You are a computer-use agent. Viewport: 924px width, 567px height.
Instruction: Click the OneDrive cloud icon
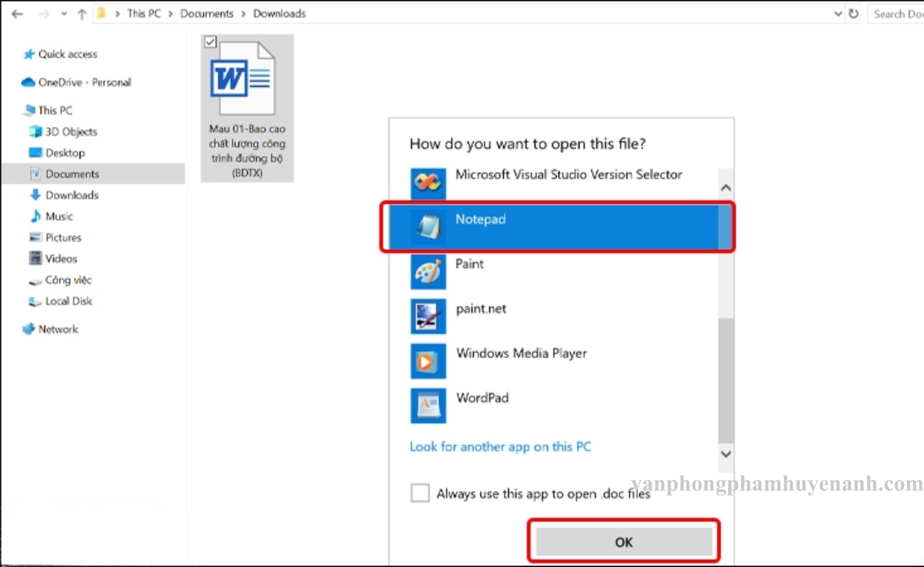click(x=28, y=83)
